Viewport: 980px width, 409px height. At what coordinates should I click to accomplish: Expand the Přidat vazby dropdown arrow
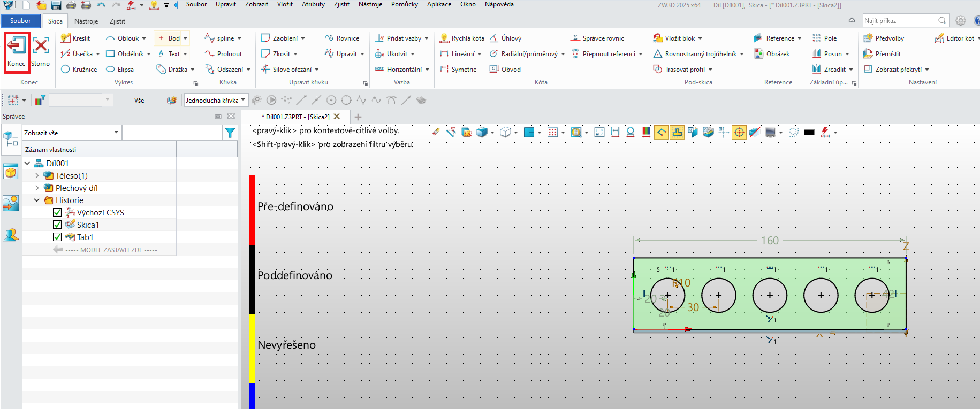427,38
